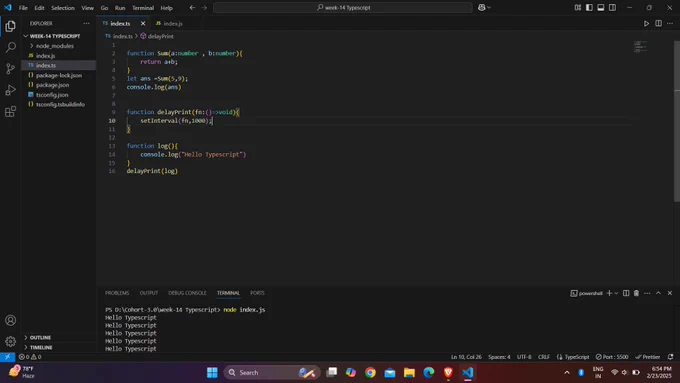
Task: Click Port : 5500 Live Server status
Action: coord(612,357)
